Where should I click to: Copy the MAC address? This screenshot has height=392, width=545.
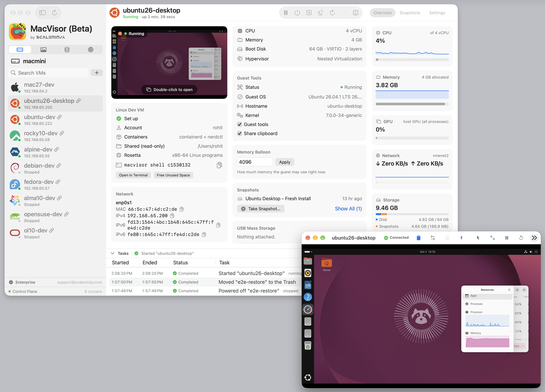[x=182, y=209]
